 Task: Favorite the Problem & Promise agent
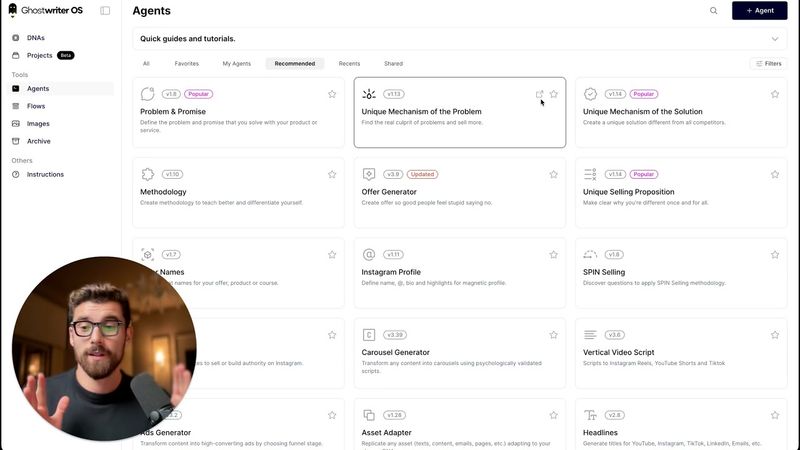point(332,94)
